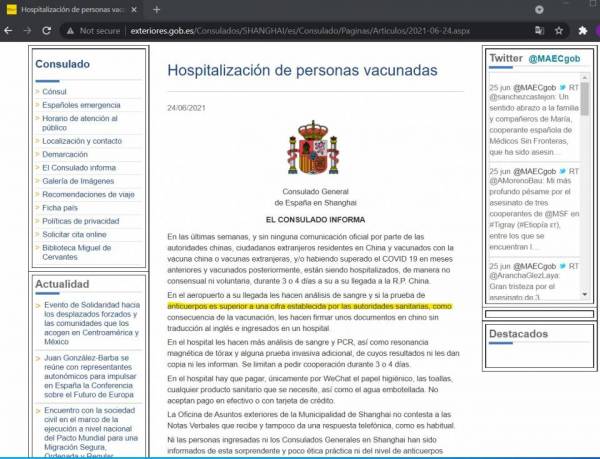The width and height of the screenshot is (600, 459).
Task: Click the browser back arrow
Action: [x=8, y=31]
